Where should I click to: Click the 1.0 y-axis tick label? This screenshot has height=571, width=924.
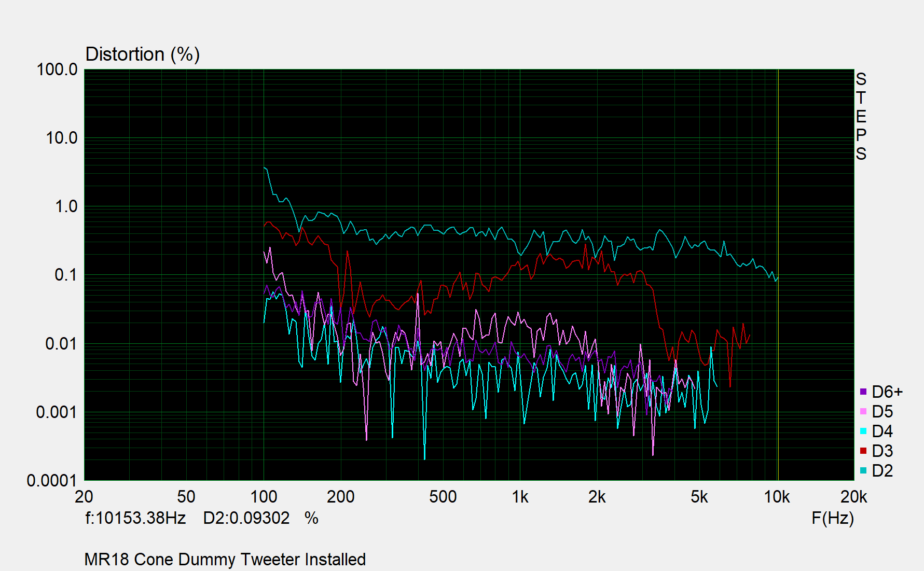pos(66,206)
